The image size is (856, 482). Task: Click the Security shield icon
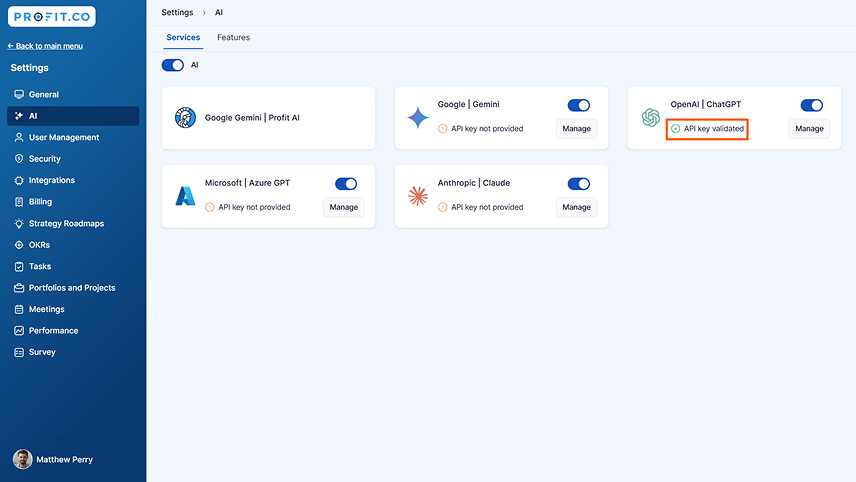coord(19,159)
